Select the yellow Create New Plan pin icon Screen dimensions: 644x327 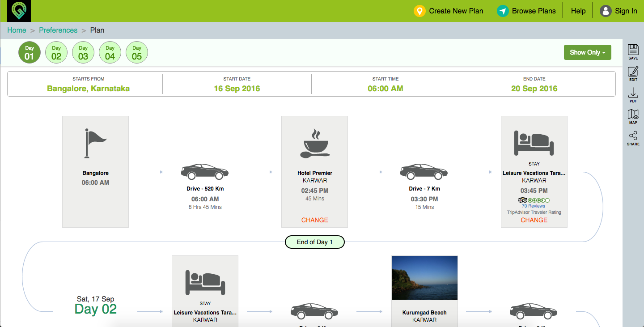tap(419, 11)
